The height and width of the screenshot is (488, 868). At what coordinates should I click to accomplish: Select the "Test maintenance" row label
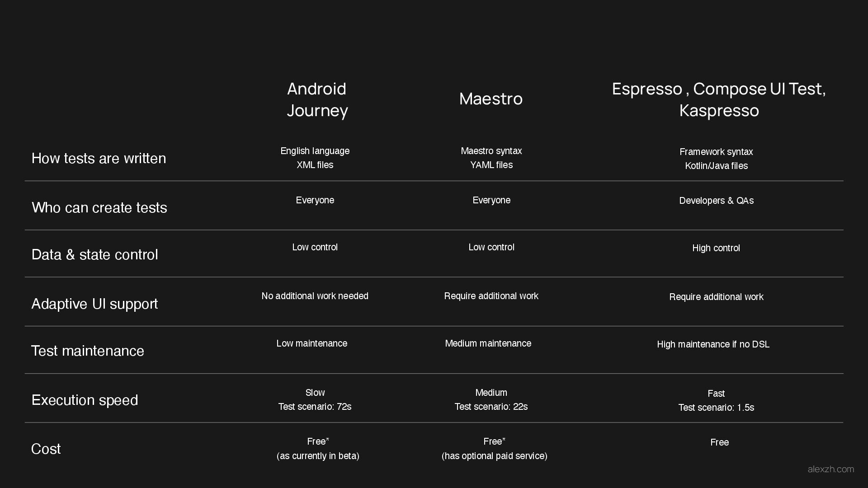click(87, 351)
